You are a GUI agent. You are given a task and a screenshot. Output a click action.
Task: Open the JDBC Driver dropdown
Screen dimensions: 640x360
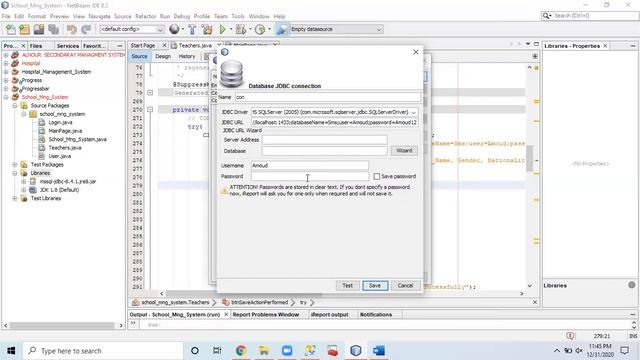tap(413, 112)
